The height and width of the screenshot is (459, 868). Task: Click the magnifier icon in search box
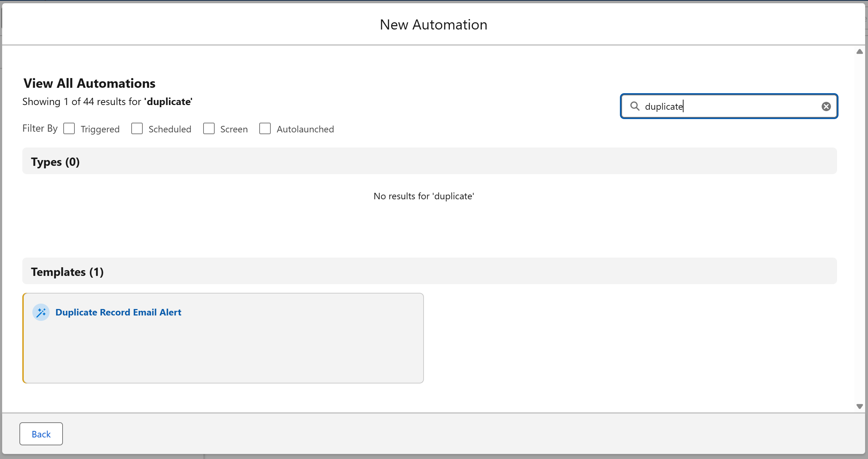tap(635, 106)
